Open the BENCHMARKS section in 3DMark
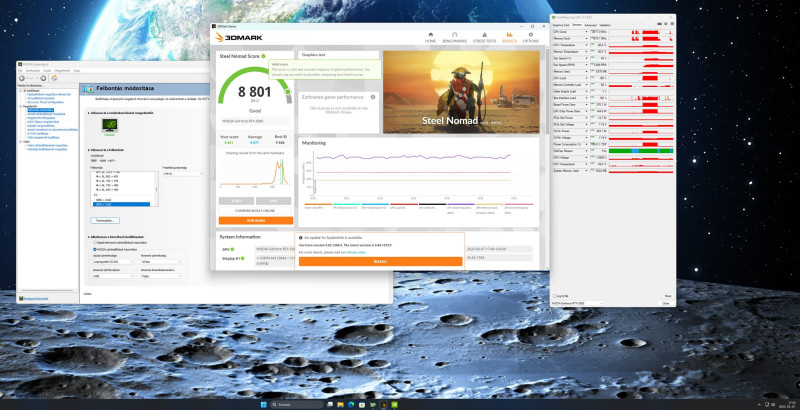 [454, 37]
